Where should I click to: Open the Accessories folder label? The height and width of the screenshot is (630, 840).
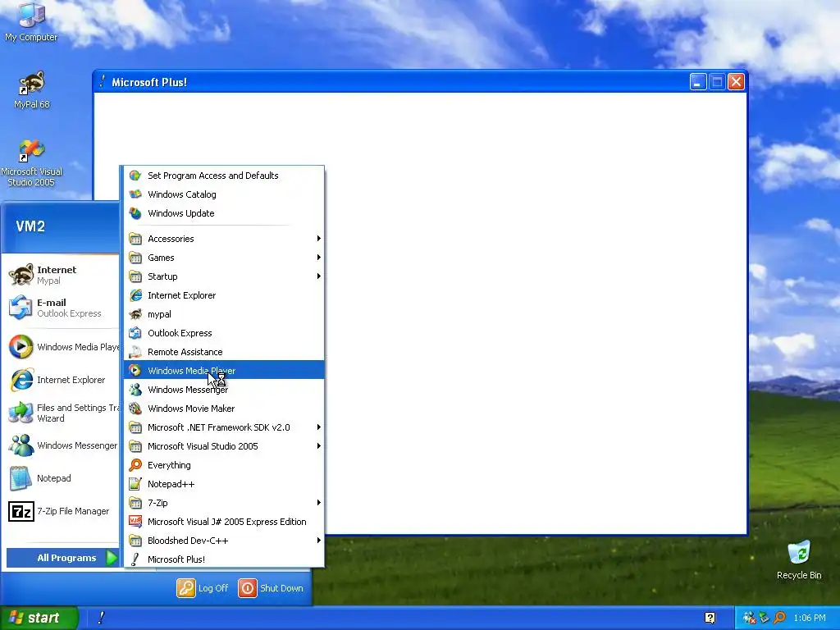click(171, 239)
